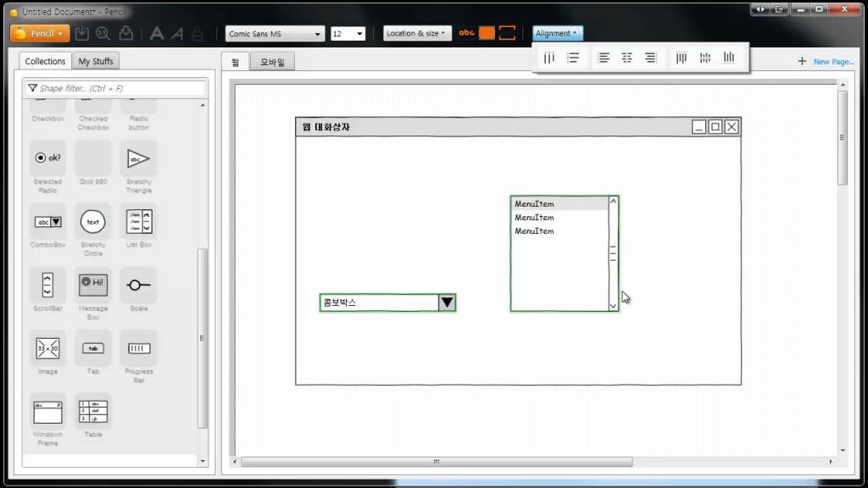Select the first MenuItem in the list box
Image resolution: width=868 pixels, height=488 pixels.
point(559,203)
